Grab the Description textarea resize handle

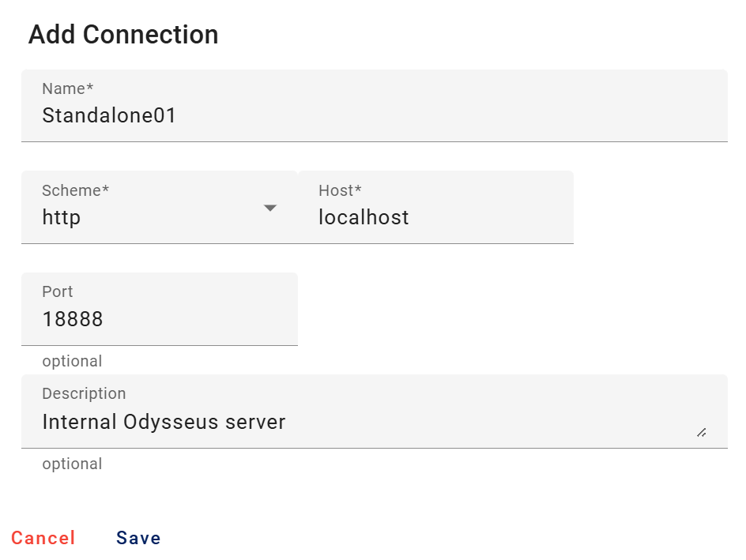[x=701, y=432]
